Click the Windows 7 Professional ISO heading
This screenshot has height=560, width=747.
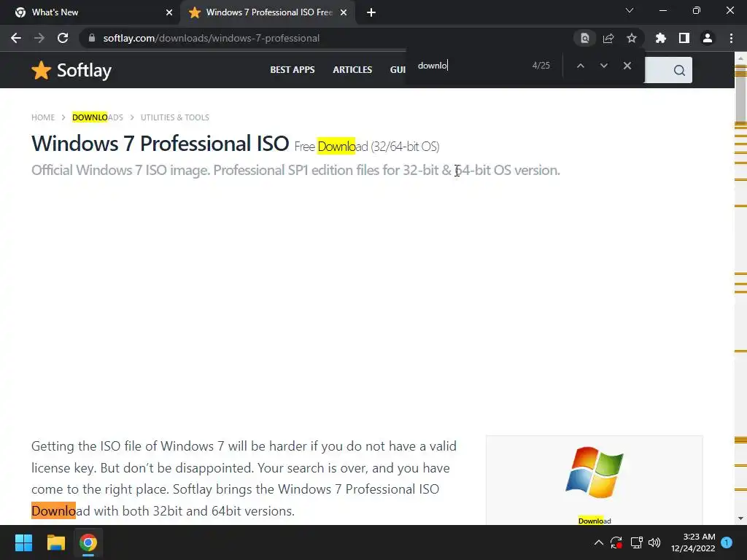(x=160, y=144)
